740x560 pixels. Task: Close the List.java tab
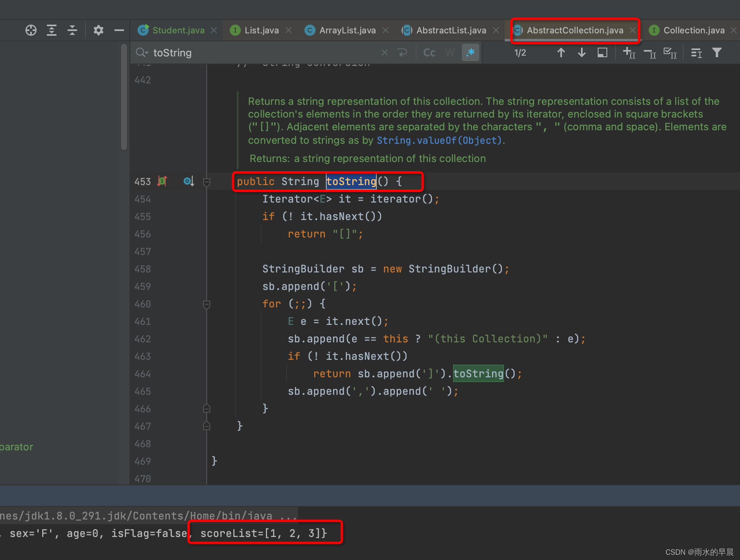coord(289,30)
